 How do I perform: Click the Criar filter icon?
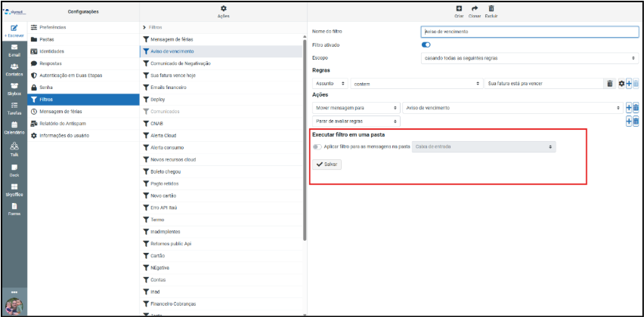pyautogui.click(x=459, y=8)
